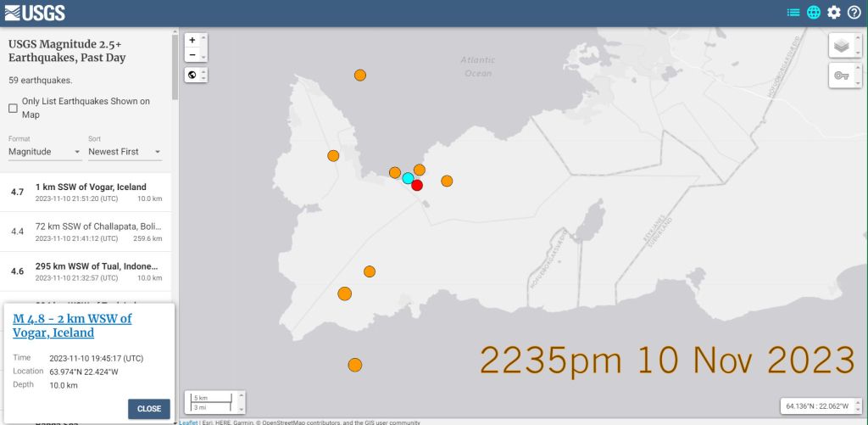Click the red earthquake marker on map

417,185
